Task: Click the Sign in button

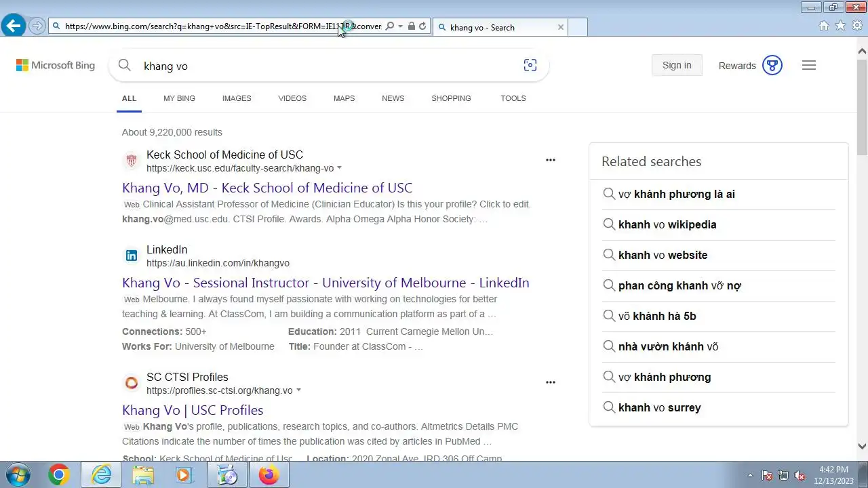Action: point(677,65)
